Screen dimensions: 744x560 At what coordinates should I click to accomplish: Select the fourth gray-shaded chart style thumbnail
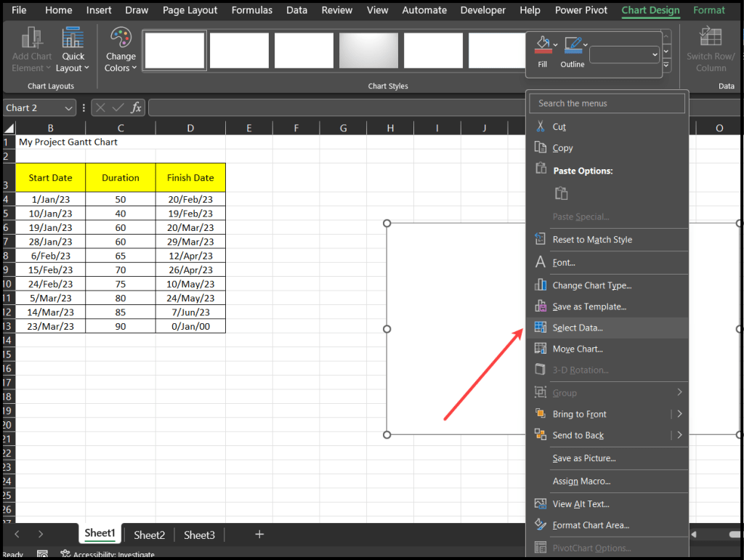[x=368, y=50]
